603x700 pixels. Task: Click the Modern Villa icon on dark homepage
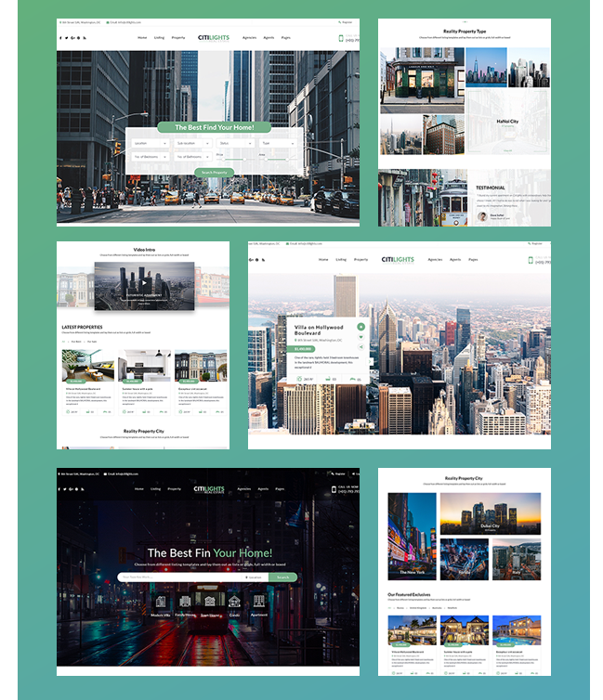pyautogui.click(x=161, y=603)
